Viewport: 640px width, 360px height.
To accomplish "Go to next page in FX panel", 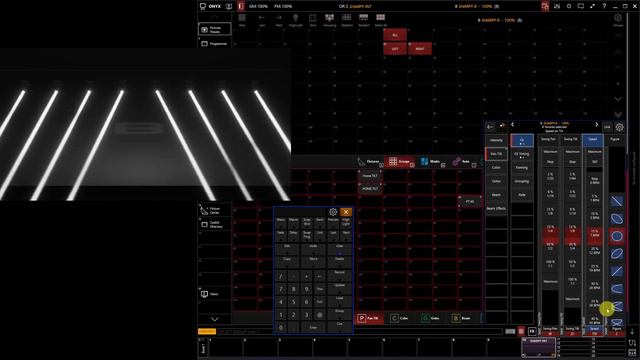I will pyautogui.click(x=597, y=124).
